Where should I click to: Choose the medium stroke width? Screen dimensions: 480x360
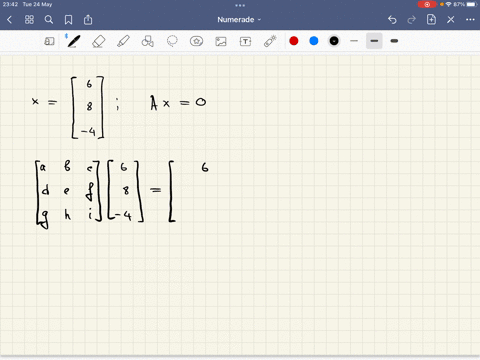point(374,41)
